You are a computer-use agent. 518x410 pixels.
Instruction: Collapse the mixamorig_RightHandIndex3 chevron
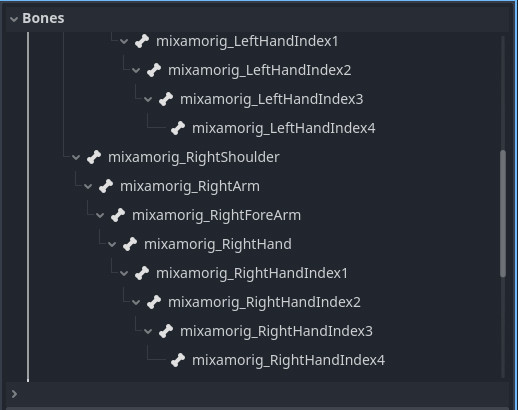[x=148, y=331]
